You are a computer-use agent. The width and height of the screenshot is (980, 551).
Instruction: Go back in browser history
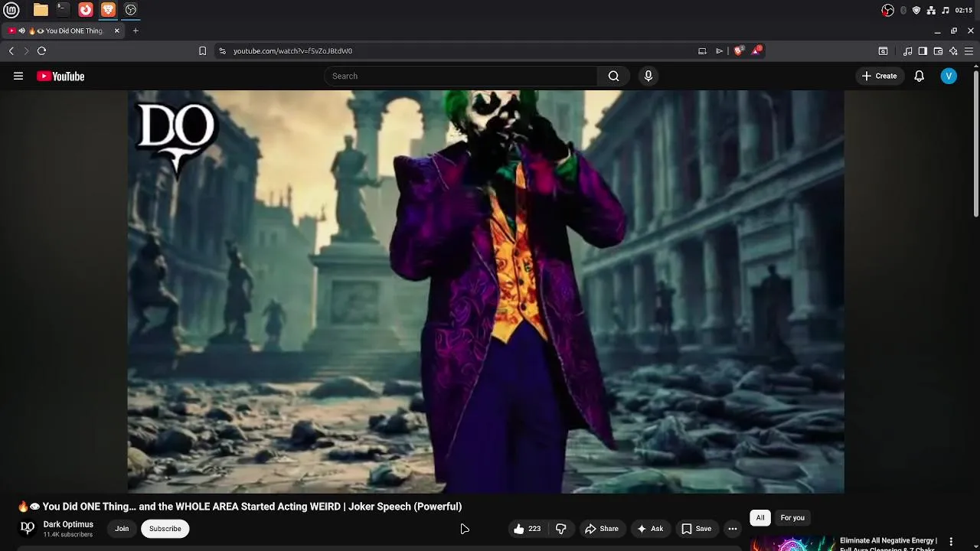(x=11, y=51)
